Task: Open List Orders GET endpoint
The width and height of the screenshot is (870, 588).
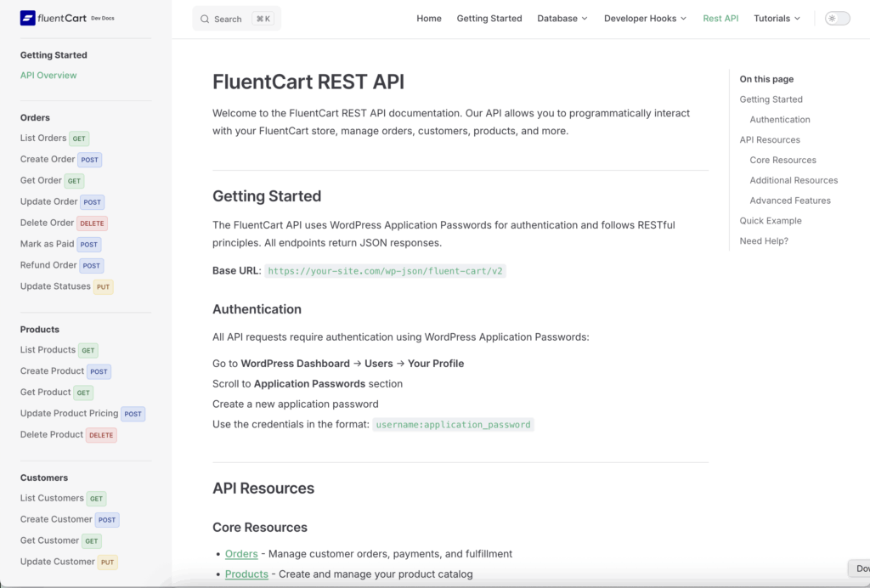Action: point(43,139)
